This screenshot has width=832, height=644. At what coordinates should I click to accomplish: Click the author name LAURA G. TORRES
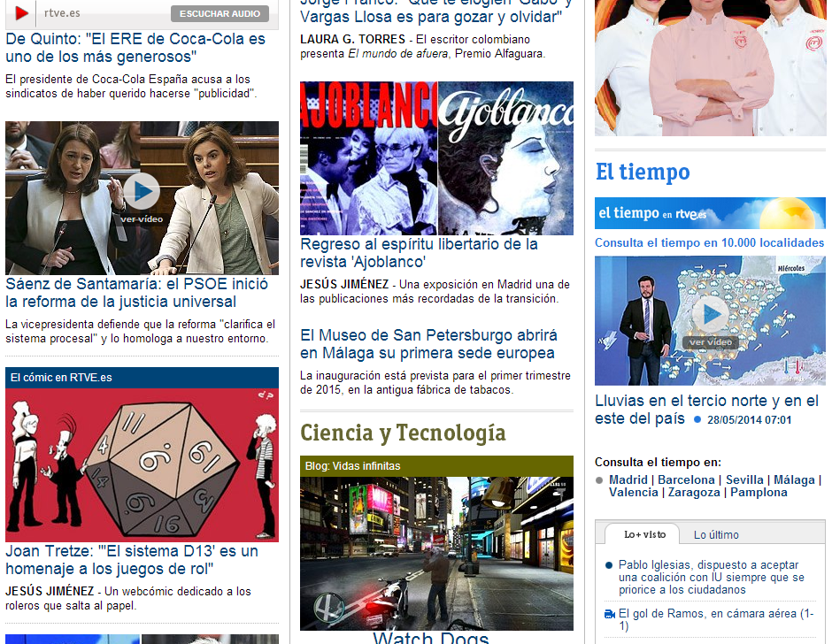352,39
